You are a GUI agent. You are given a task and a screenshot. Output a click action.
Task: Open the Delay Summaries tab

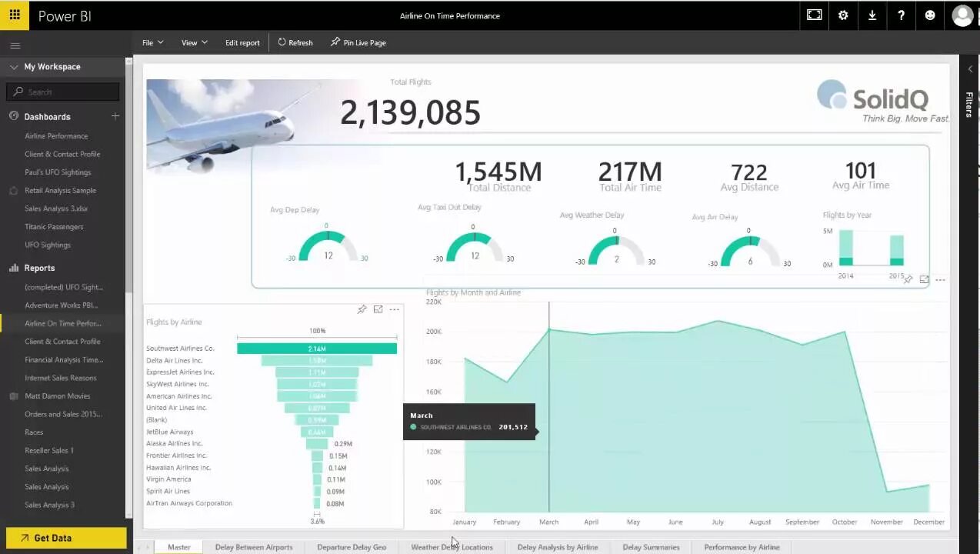click(651, 547)
